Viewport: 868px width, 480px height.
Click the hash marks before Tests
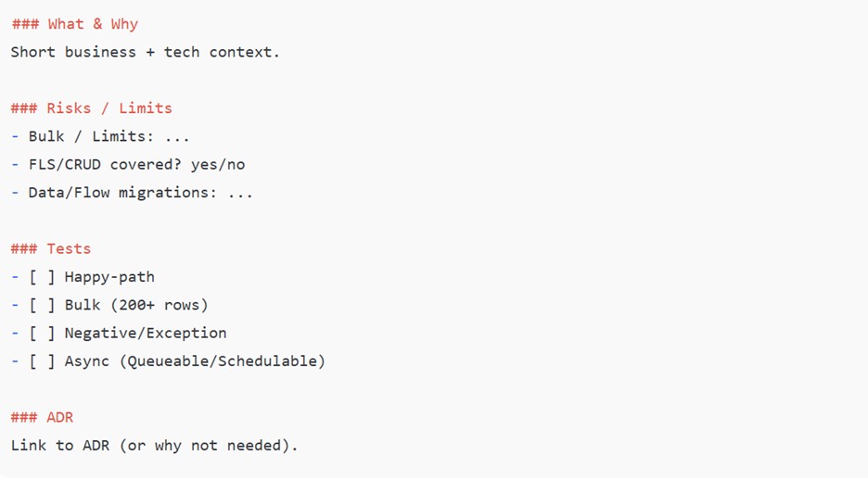point(24,249)
